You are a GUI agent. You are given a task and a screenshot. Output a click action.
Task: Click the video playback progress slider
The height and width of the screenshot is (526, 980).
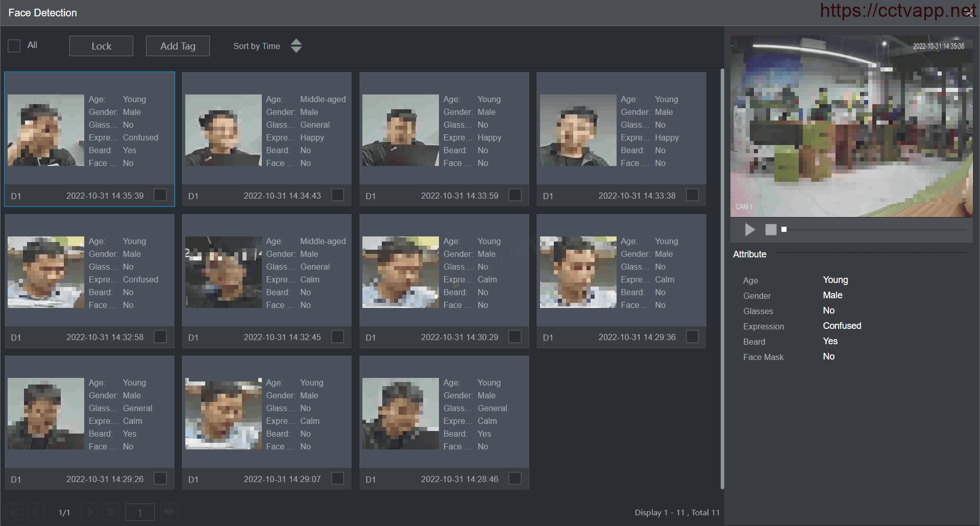pyautogui.click(x=874, y=230)
